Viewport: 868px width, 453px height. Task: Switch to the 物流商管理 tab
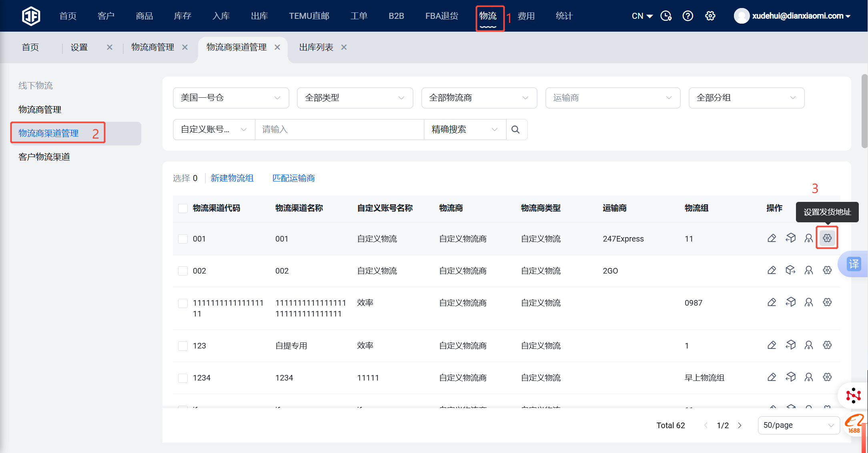[152, 47]
